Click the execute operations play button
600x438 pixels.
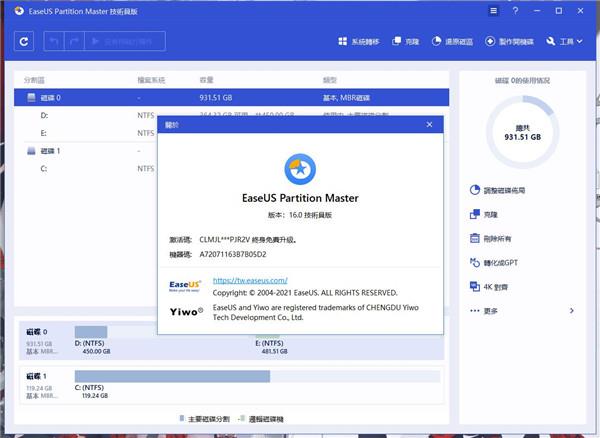tap(125, 41)
